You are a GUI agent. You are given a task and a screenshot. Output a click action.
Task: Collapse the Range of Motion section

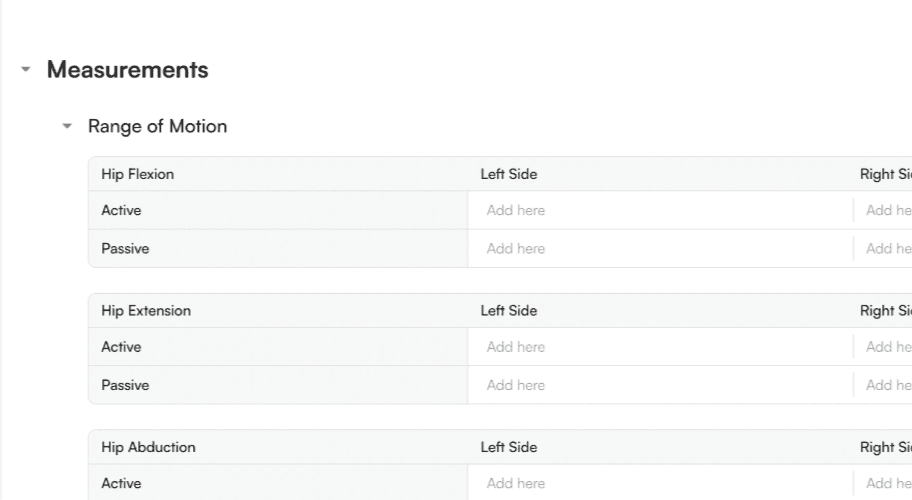click(67, 127)
